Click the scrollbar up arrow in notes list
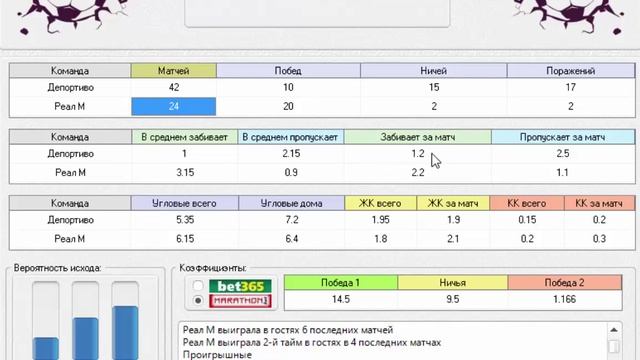The width and height of the screenshot is (640, 360). pos(614,330)
